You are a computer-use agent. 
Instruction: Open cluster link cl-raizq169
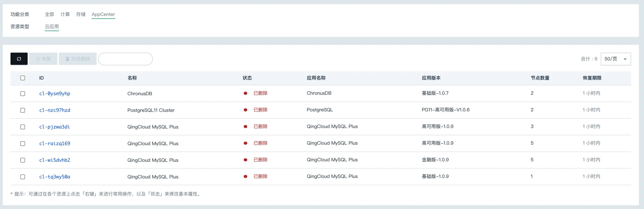pyautogui.click(x=55, y=143)
